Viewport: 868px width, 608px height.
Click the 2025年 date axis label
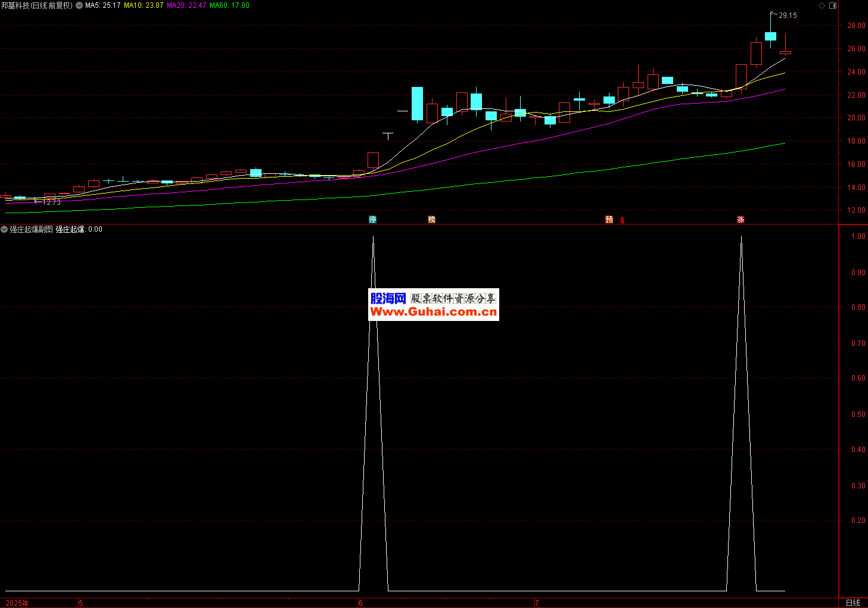[x=17, y=603]
